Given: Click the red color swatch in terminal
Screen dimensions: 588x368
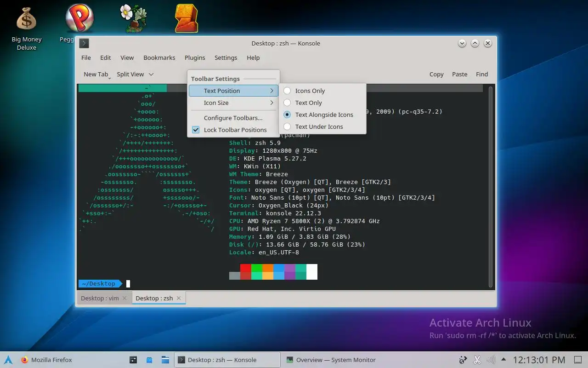Looking at the screenshot, I should 246,268.
